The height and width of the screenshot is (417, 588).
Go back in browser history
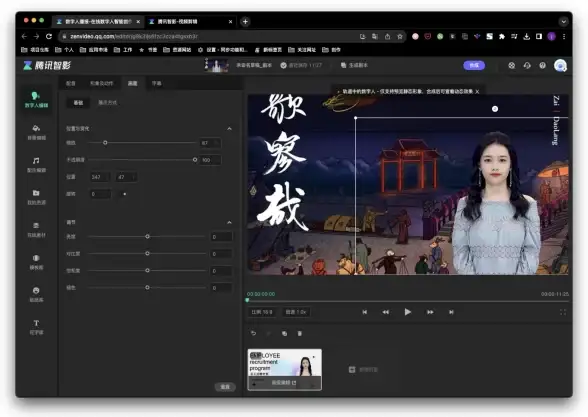click(x=24, y=36)
